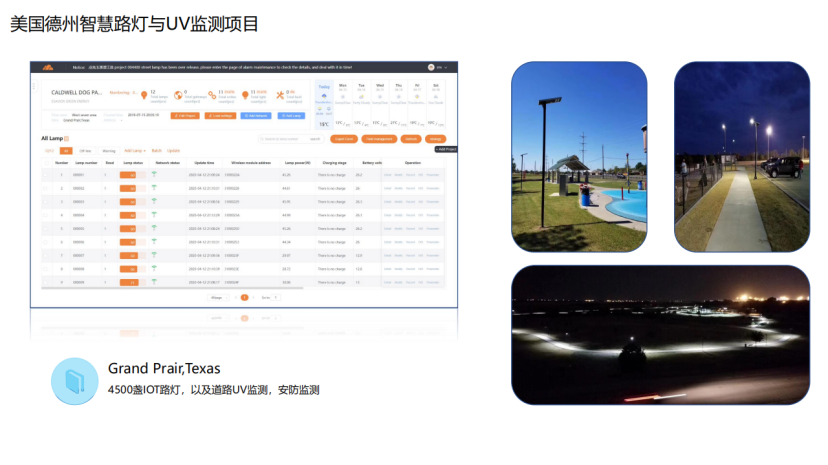Click the blue Add Network button
828x465 pixels.
[x=256, y=116]
